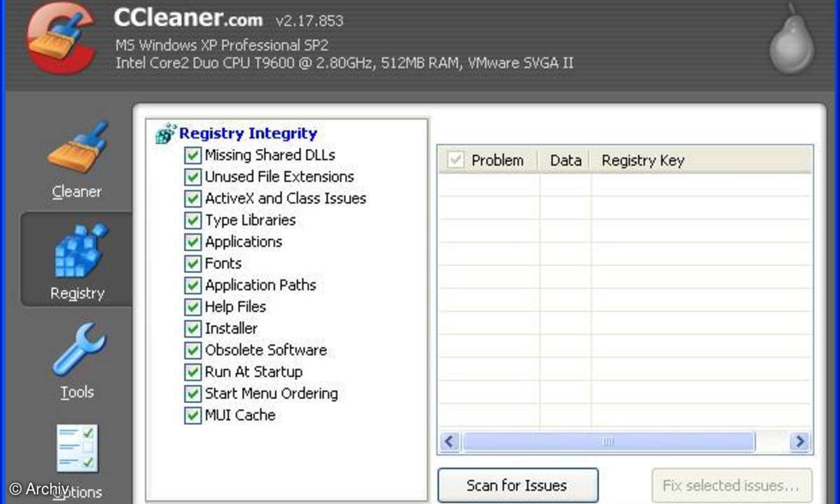Click Scan for Issues button
Screen dimensions: 840x504
pyautogui.click(x=517, y=485)
